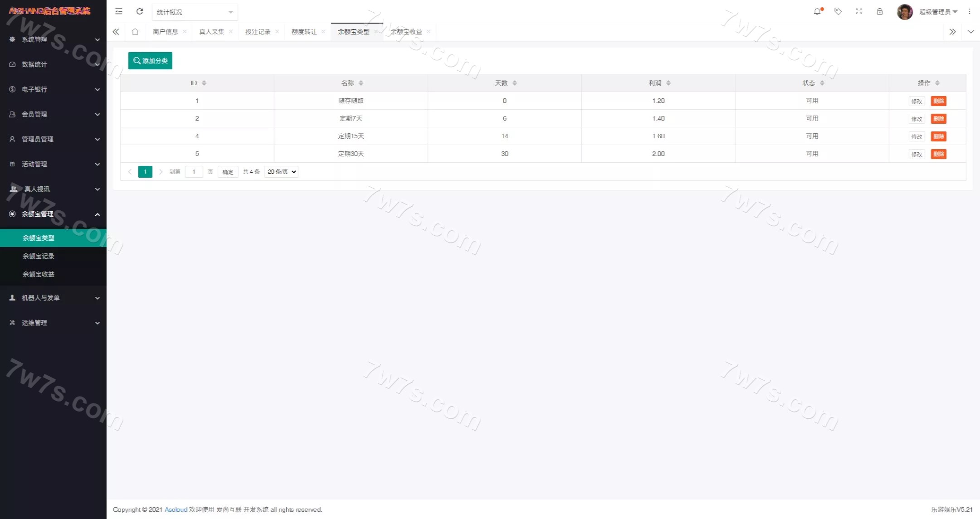
Task: Click the tag icon in header
Action: pos(838,11)
